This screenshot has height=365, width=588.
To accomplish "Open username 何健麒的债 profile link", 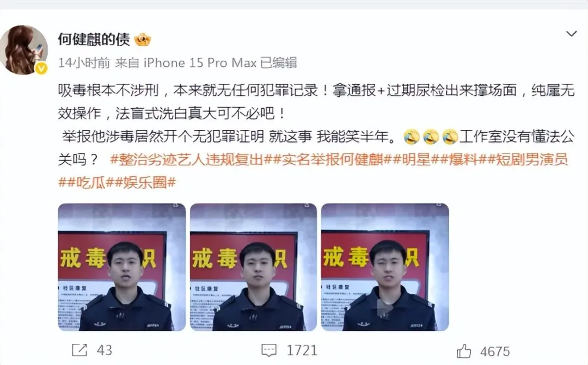I will 94,39.
